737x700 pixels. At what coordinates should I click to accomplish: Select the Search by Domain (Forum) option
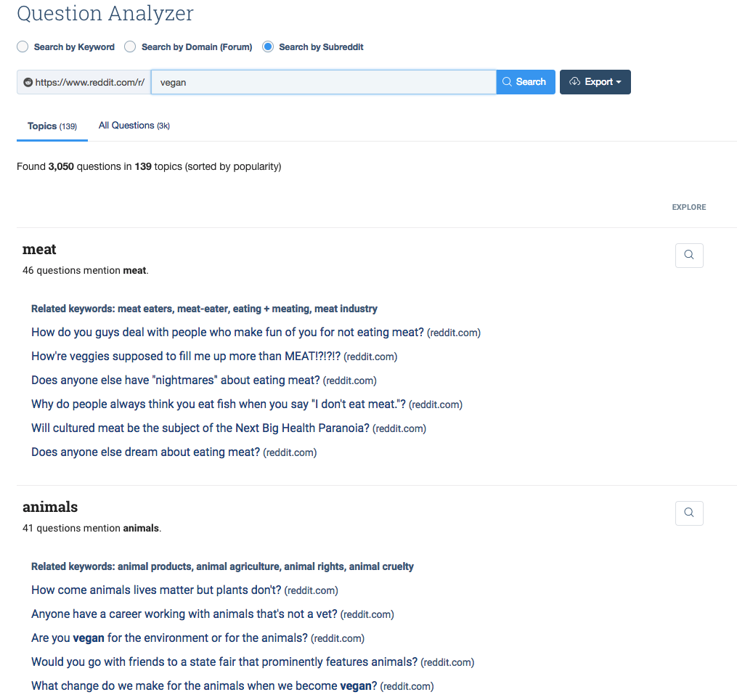point(131,47)
